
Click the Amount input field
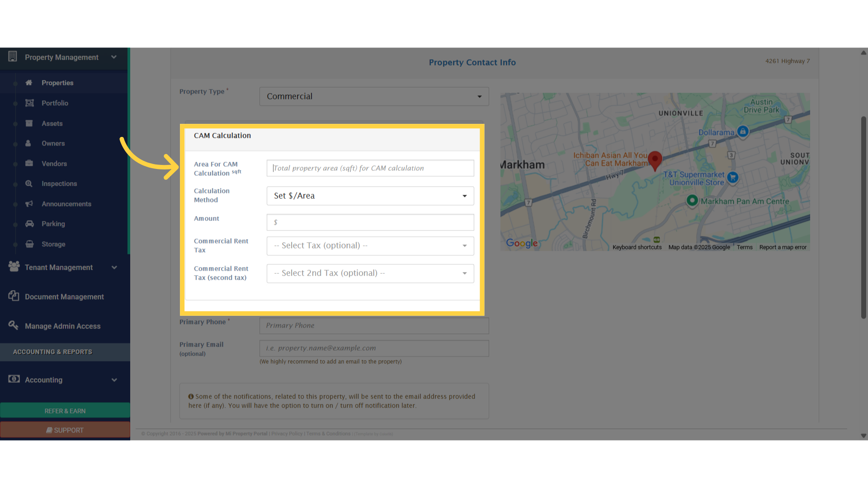point(370,222)
